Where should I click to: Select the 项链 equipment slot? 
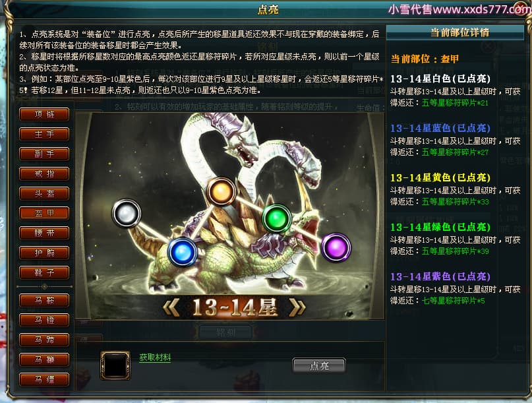44,114
